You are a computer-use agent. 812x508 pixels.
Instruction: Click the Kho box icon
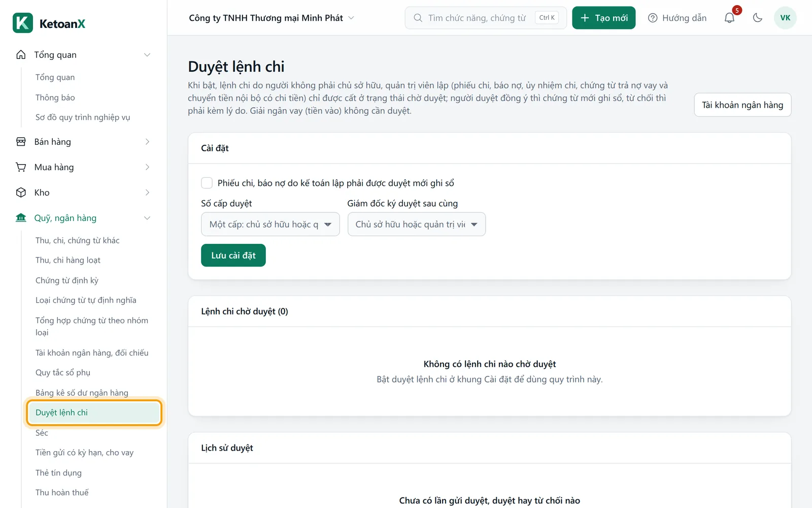[x=21, y=193]
